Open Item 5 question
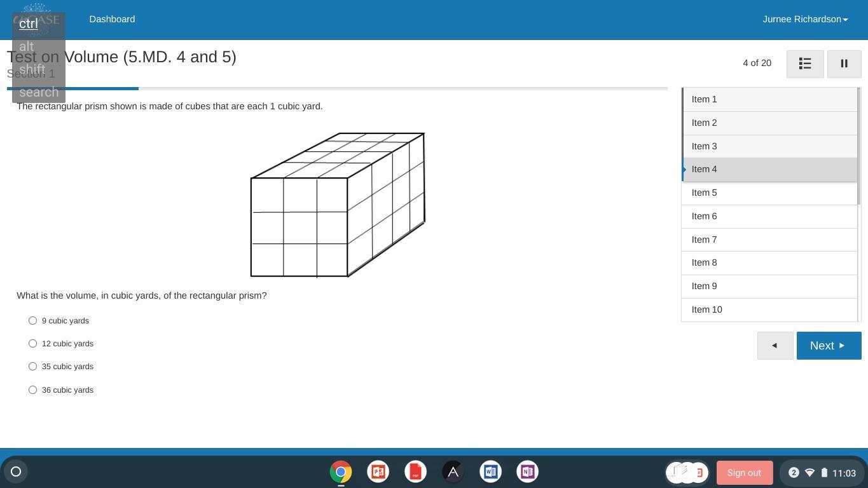The image size is (868, 488). (769, 193)
